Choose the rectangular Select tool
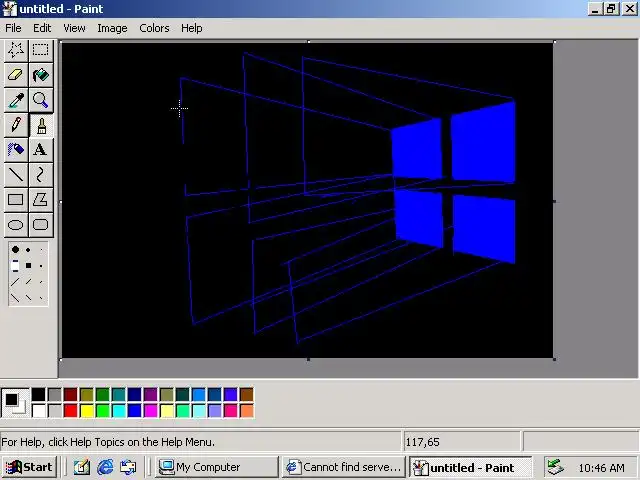Screen dimensions: 640x480 point(40,50)
